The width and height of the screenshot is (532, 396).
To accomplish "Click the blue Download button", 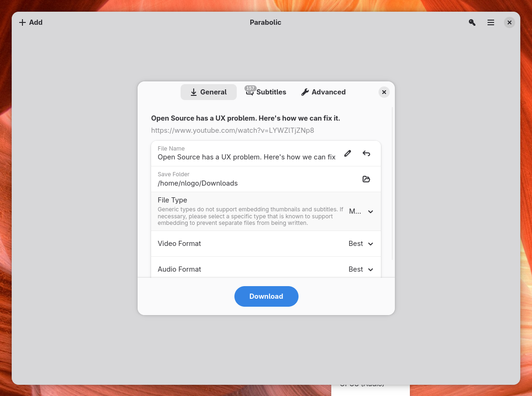I will (266, 296).
